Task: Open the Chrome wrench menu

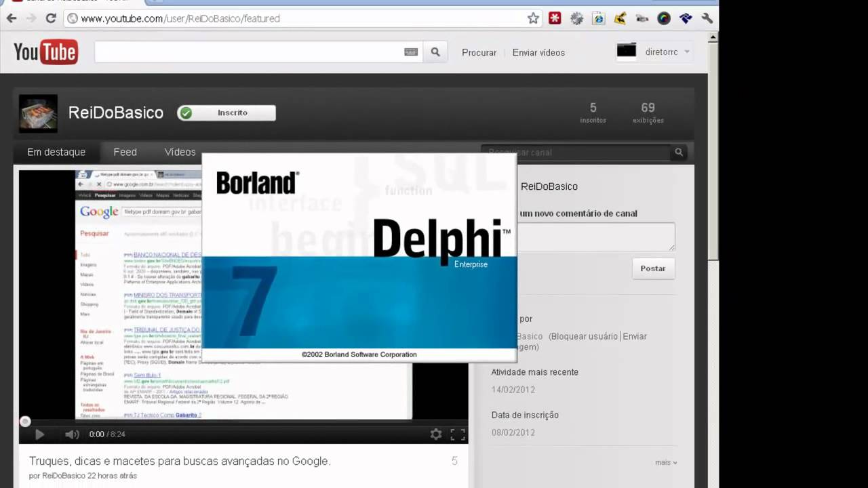Action: click(707, 18)
